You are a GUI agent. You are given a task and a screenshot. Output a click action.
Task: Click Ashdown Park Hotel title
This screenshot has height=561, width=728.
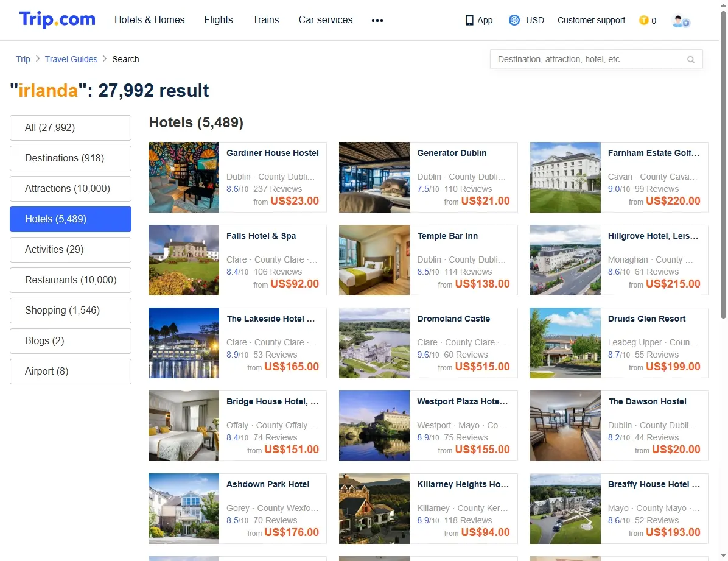(x=268, y=484)
